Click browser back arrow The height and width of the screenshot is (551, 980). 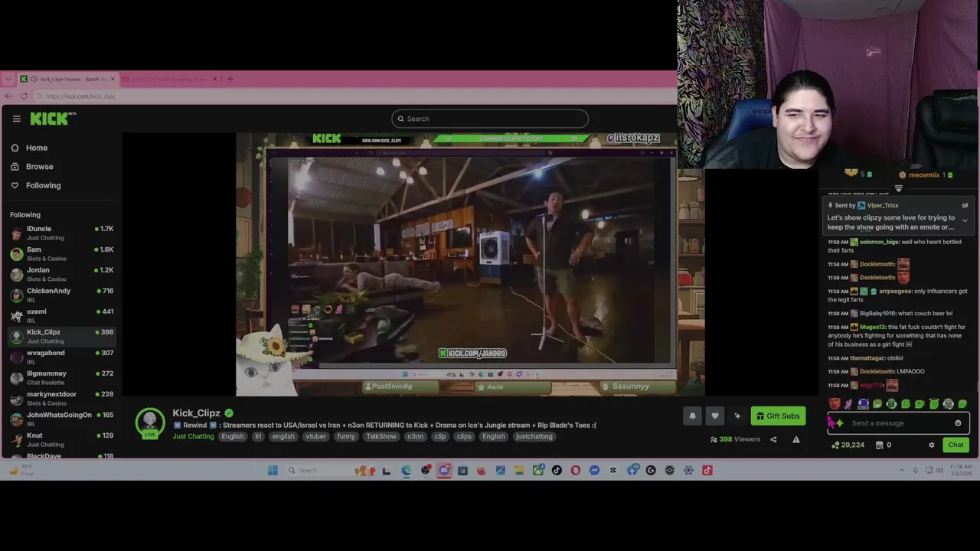[x=8, y=96]
